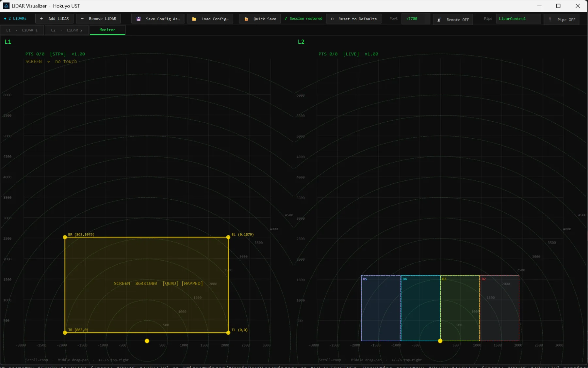Select the red B2 zone rectangle
The image size is (588, 368).
click(x=499, y=308)
